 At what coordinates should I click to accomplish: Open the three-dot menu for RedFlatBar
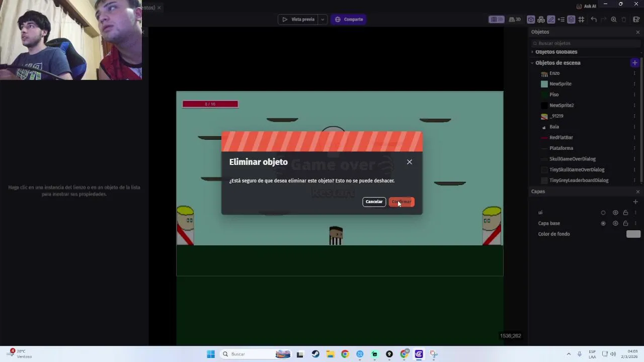point(634,137)
